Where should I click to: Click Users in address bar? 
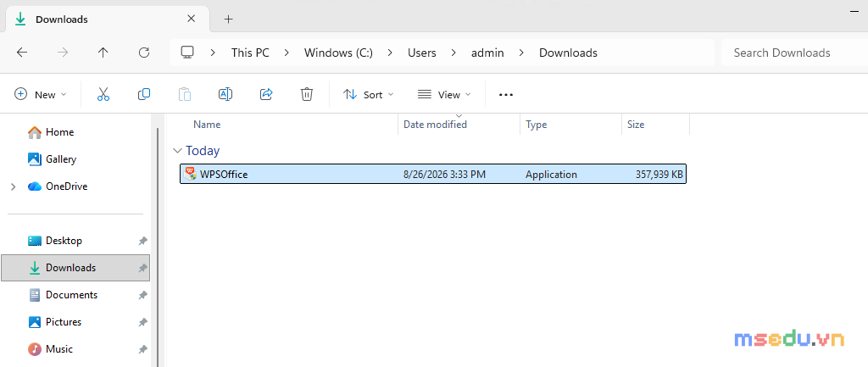pos(422,53)
